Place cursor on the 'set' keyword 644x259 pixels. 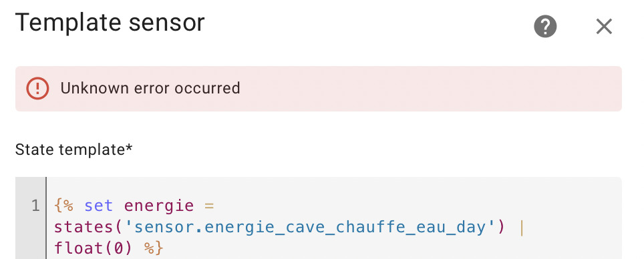click(99, 205)
